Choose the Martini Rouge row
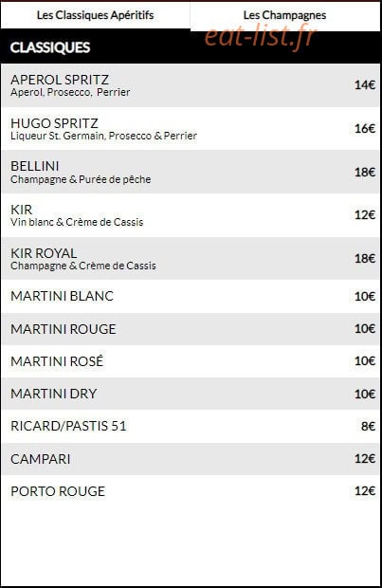The height and width of the screenshot is (588, 382). [x=191, y=329]
